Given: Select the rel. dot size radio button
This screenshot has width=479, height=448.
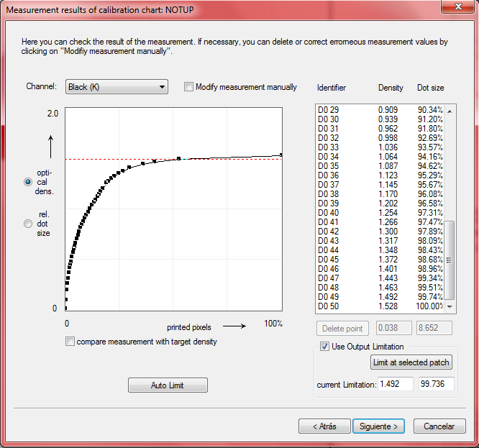Looking at the screenshot, I should tap(29, 224).
